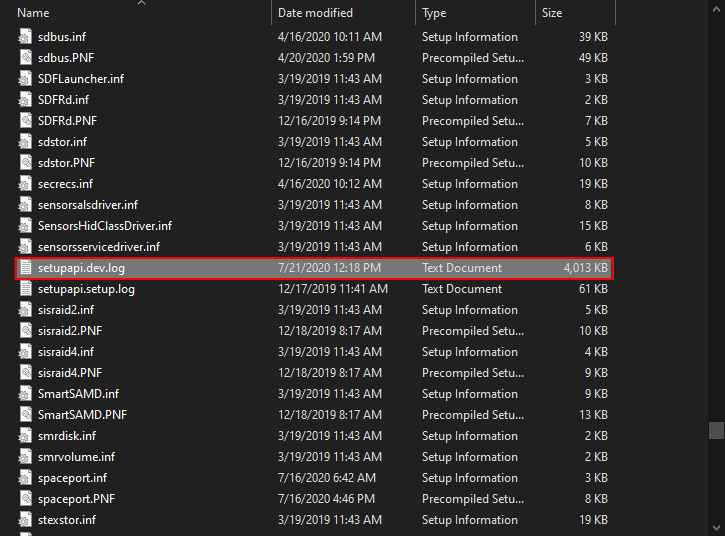This screenshot has width=725, height=536.
Task: Click the sisraid2.inf file icon
Action: tap(25, 310)
